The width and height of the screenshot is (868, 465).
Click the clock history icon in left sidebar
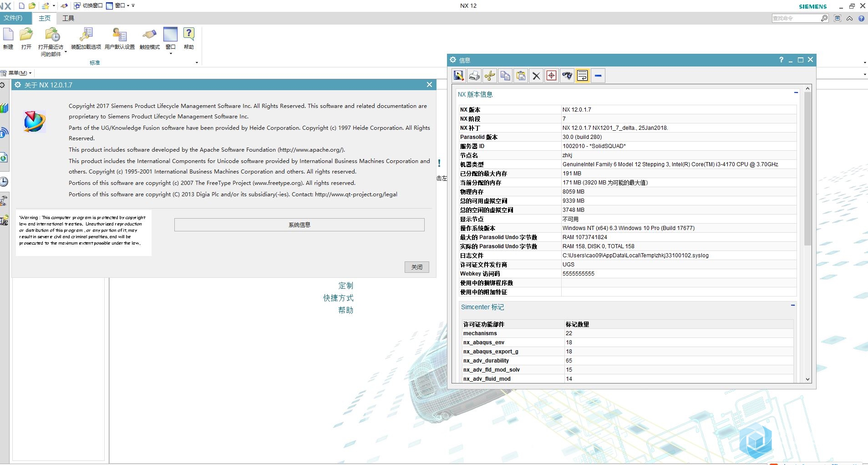[x=4, y=182]
